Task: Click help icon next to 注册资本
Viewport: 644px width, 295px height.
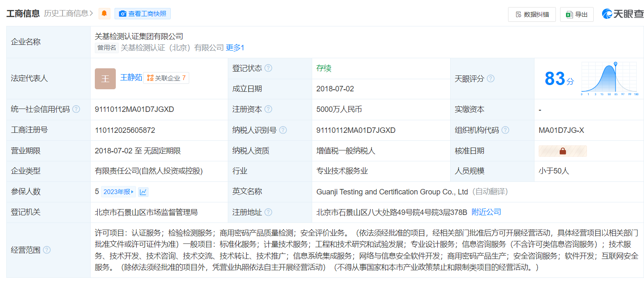Action: pyautogui.click(x=268, y=109)
